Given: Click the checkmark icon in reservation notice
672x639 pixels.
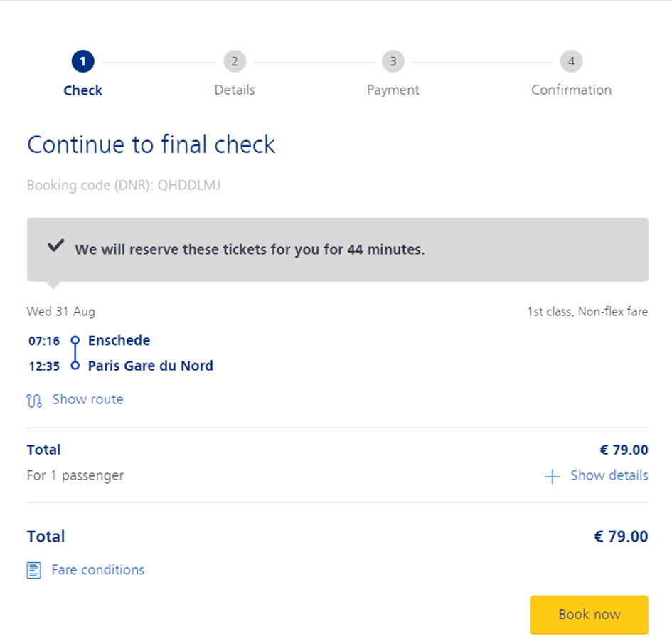Looking at the screenshot, I should point(55,245).
